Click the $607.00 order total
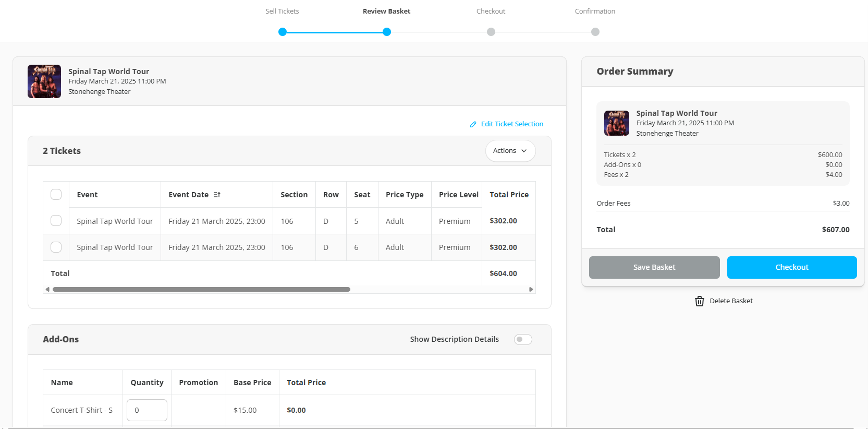This screenshot has height=429, width=868. point(836,230)
